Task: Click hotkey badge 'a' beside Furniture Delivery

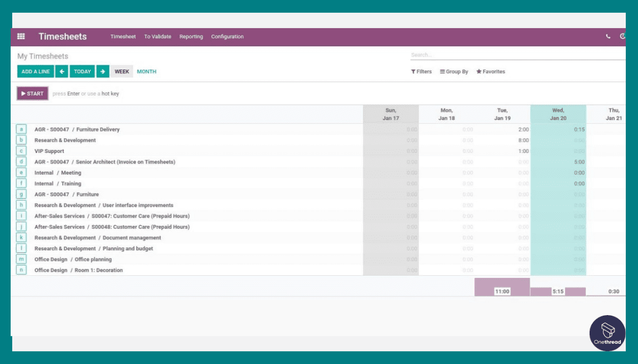Action: click(21, 129)
